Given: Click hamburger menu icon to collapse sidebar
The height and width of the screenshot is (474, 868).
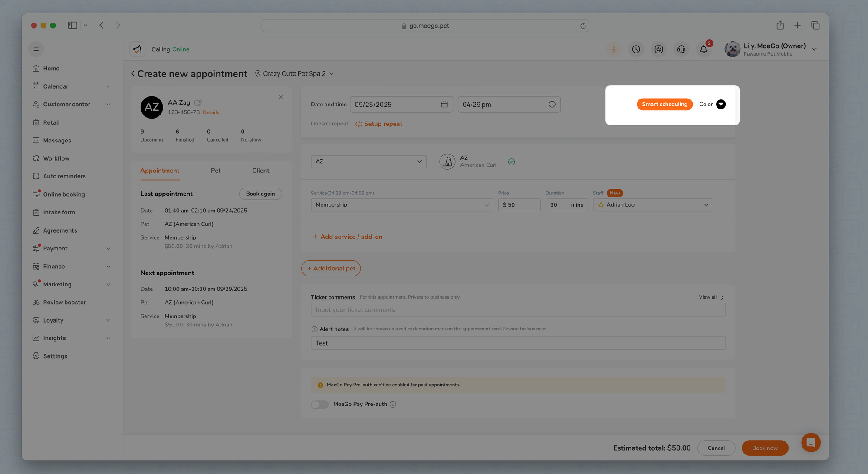Looking at the screenshot, I should coord(36,49).
